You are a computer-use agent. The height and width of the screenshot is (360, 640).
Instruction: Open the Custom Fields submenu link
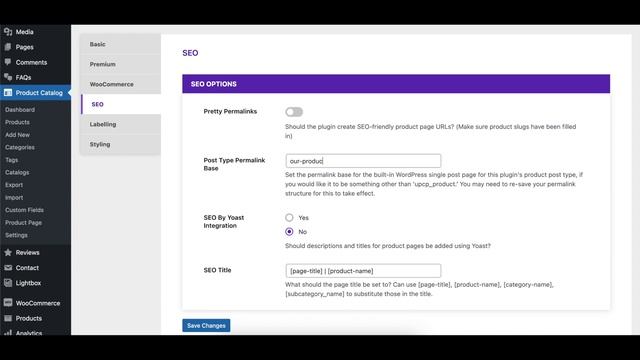tap(24, 210)
